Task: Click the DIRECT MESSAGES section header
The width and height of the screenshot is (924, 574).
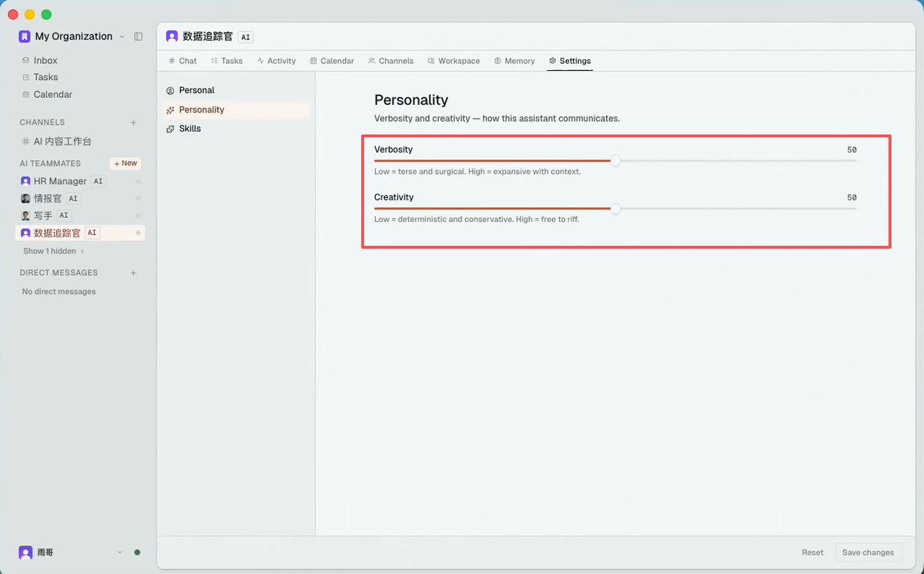Action: [59, 273]
